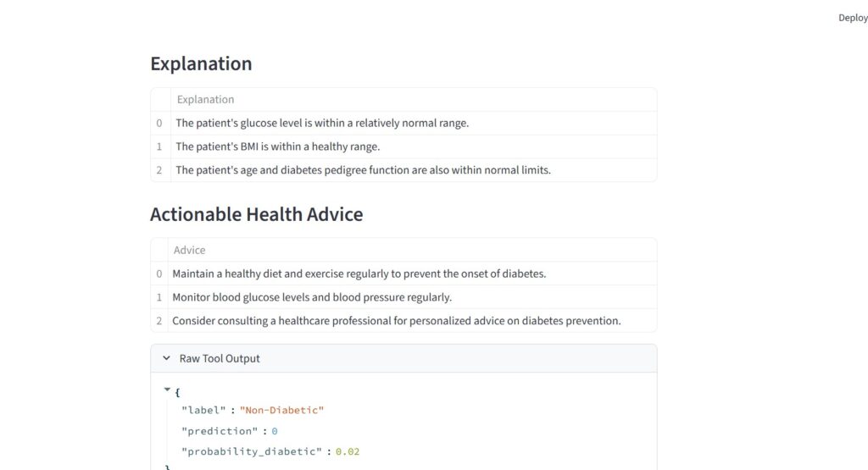The height and width of the screenshot is (470, 868).
Task: Select the glucose level explanation cell
Action: coord(322,123)
